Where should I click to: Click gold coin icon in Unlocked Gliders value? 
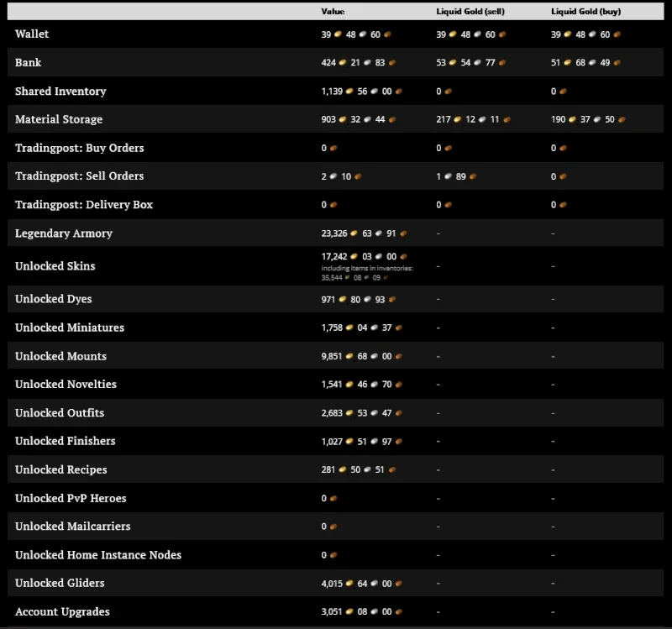click(349, 584)
